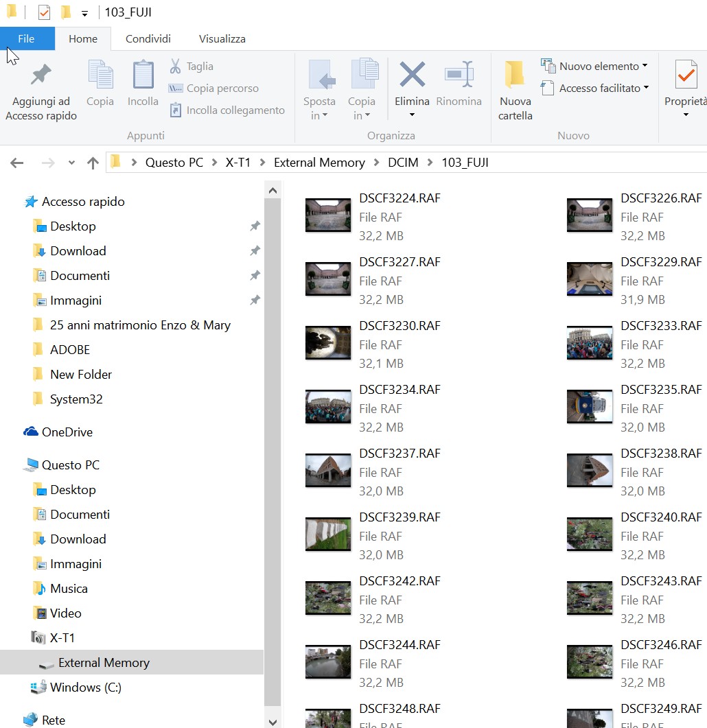The height and width of the screenshot is (728, 707).
Task: Select Windows (C:) drive in sidebar
Action: pos(85,688)
